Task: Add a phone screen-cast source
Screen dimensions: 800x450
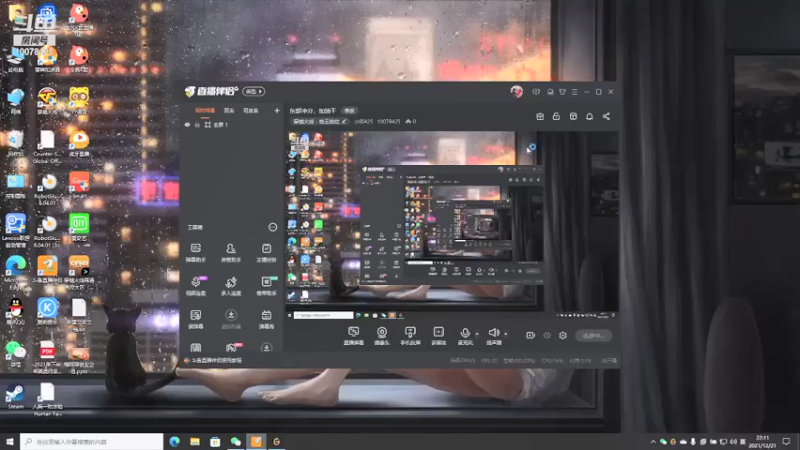Action: (410, 336)
